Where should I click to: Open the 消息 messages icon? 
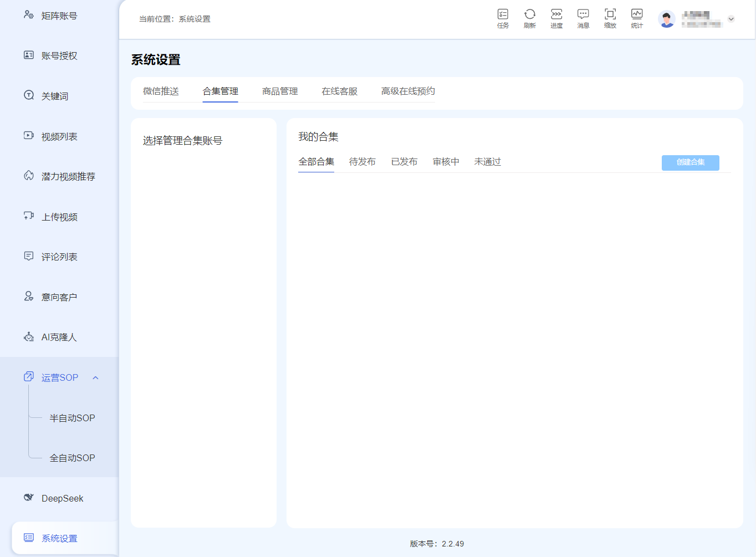[x=583, y=14]
